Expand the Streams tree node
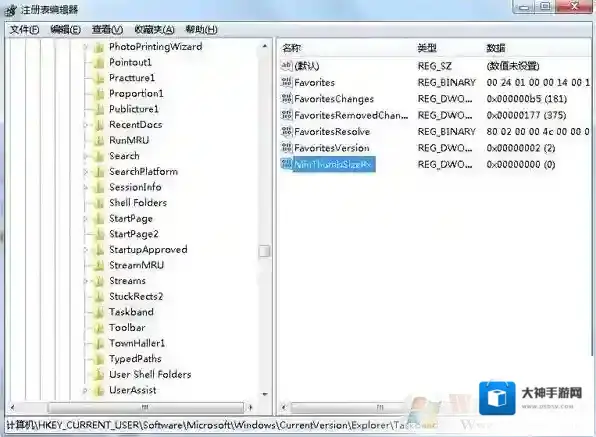 [x=86, y=281]
